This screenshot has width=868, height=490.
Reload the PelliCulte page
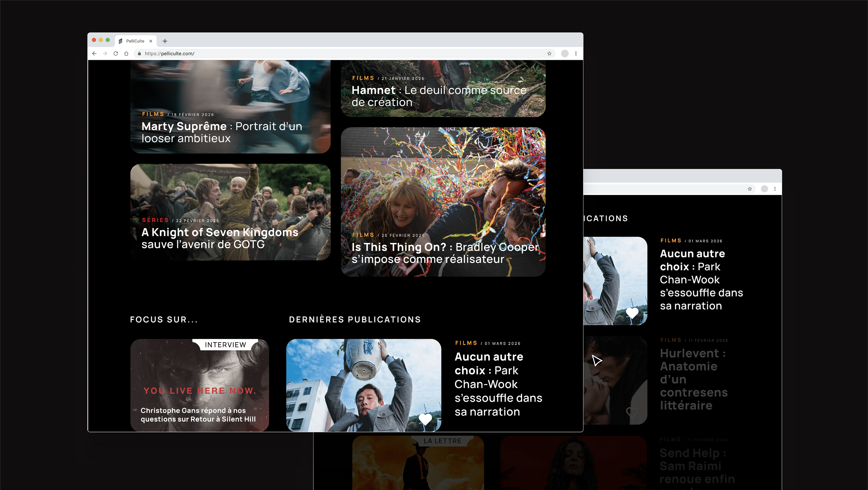click(116, 54)
